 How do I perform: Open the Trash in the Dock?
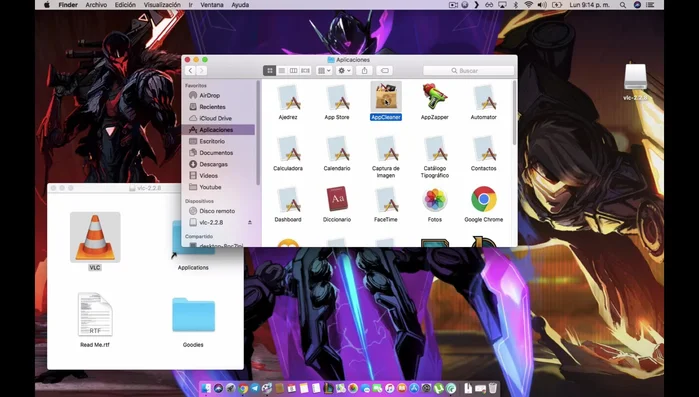pos(493,388)
